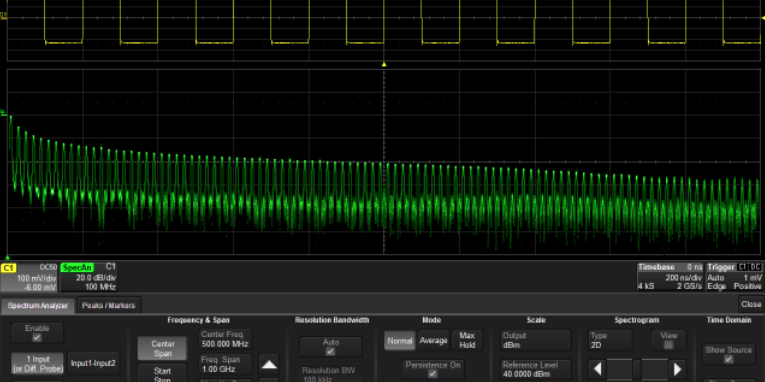
Task: Close the Spectrum Analyzer dialog
Action: [751, 304]
